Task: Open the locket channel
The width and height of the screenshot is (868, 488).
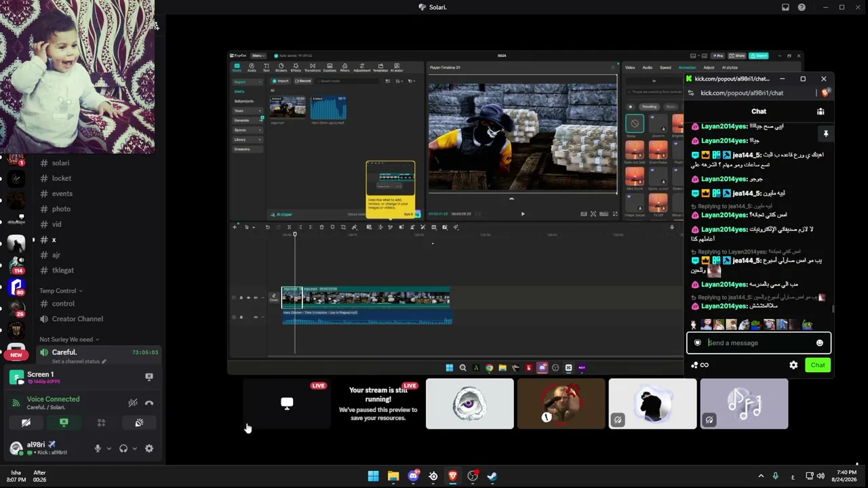Action: 62,178
